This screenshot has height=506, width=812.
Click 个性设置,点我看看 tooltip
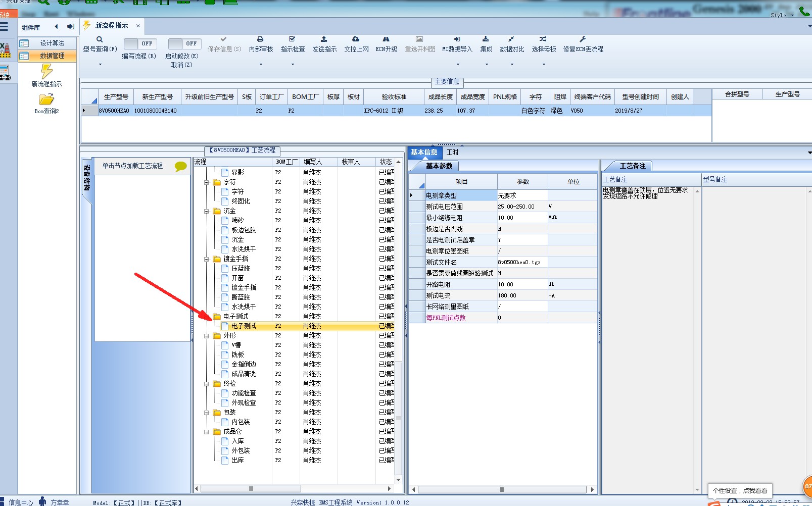(x=740, y=490)
